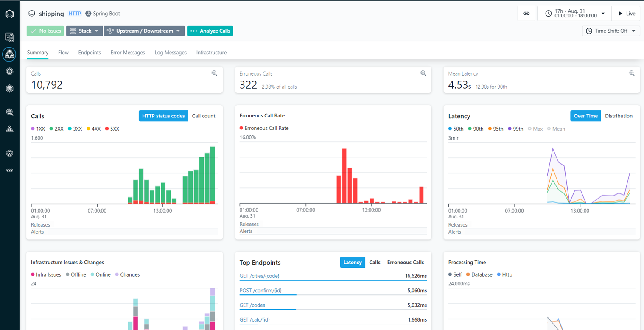Toggle the 99th percentile latency legend
This screenshot has width=644, height=330.
click(x=515, y=129)
